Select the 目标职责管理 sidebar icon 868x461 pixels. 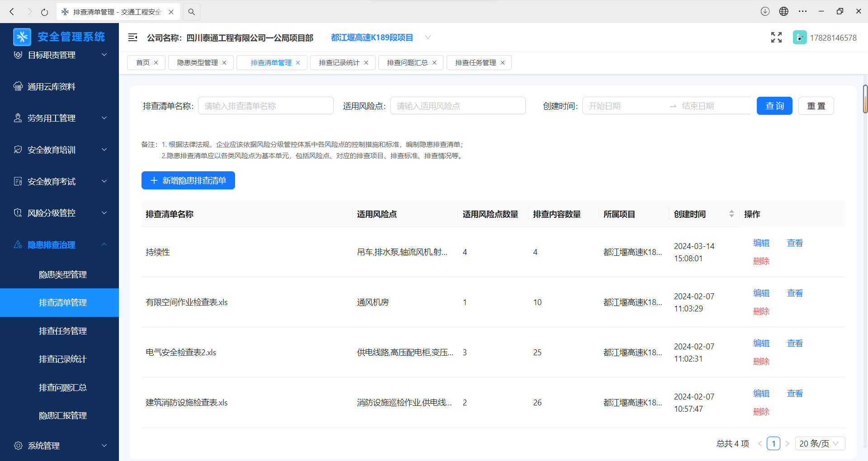coord(18,55)
